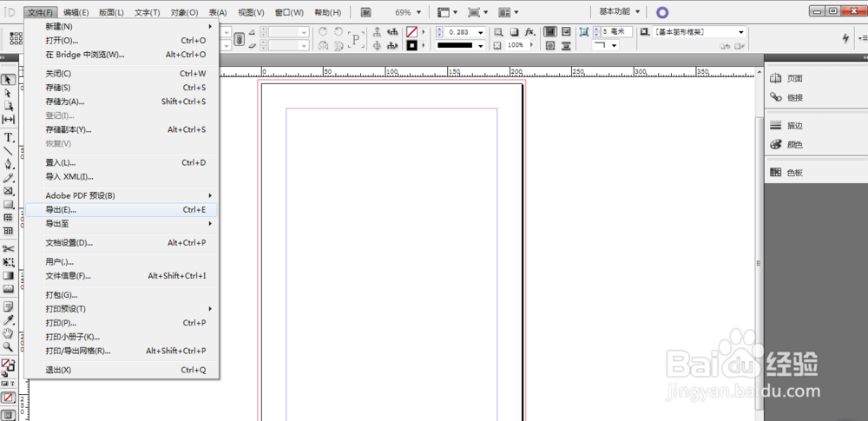Image resolution: width=868 pixels, height=421 pixels.
Task: Select the Gradient Swatch tool
Action: click(x=9, y=275)
